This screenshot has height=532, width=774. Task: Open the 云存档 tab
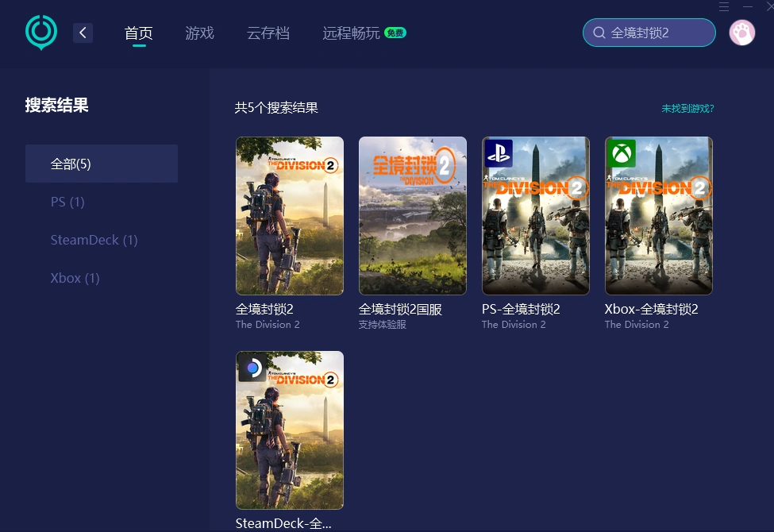[268, 33]
